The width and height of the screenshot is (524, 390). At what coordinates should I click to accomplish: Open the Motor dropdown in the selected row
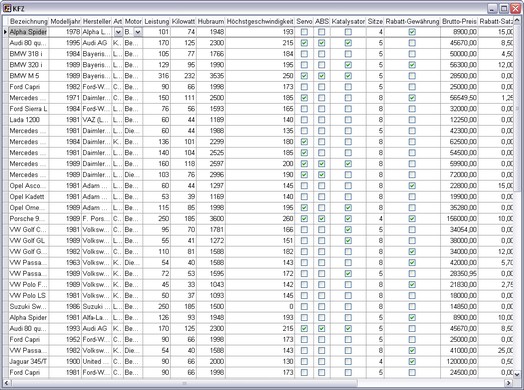138,32
